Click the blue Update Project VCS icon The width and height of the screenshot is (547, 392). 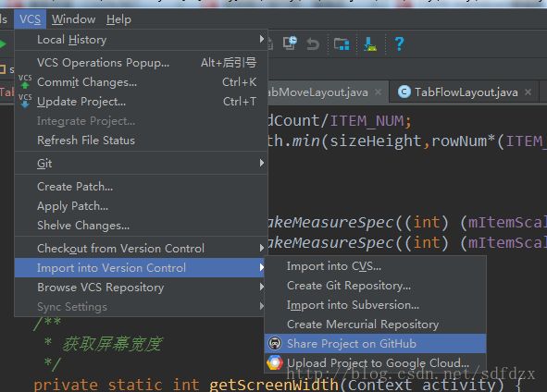pos(25,101)
